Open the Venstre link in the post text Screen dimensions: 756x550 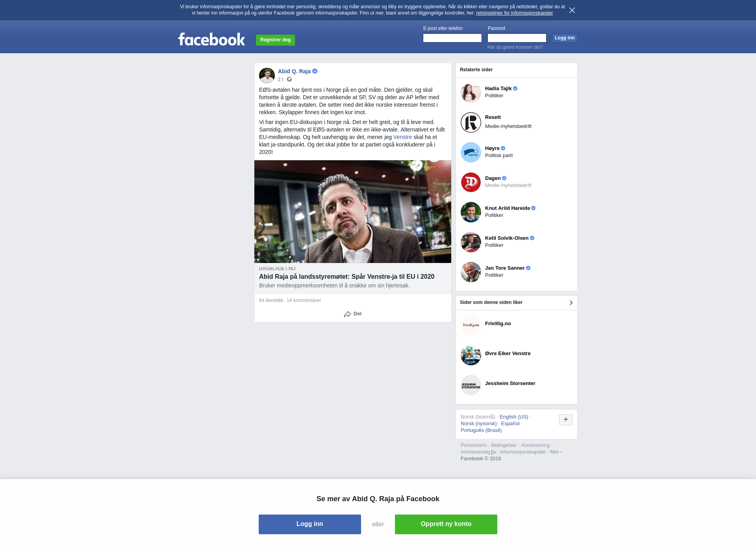(402, 137)
